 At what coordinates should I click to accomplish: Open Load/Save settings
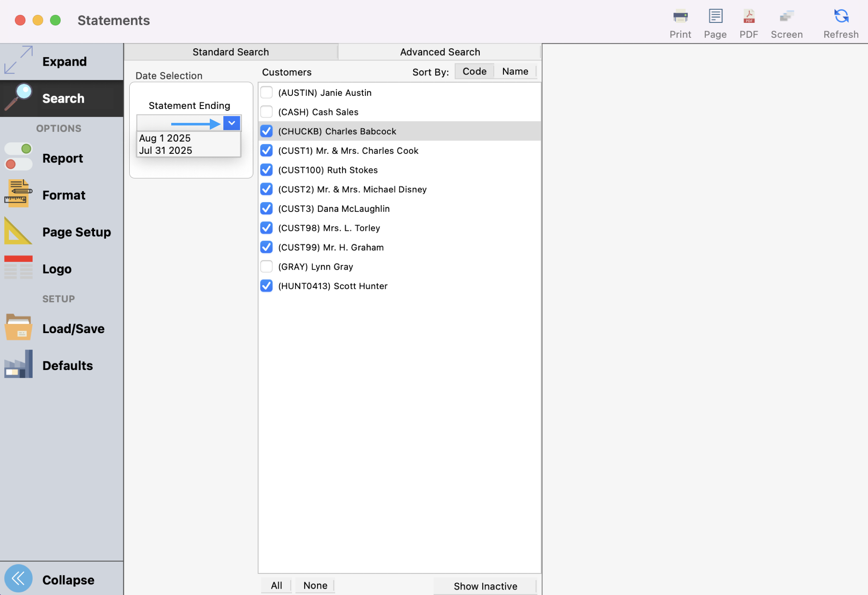73,328
